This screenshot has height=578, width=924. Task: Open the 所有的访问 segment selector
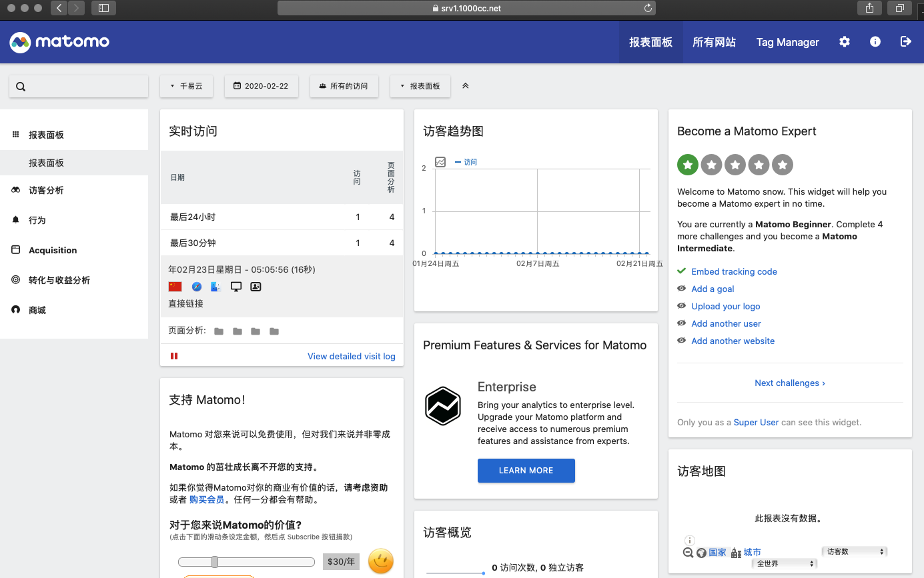(344, 86)
